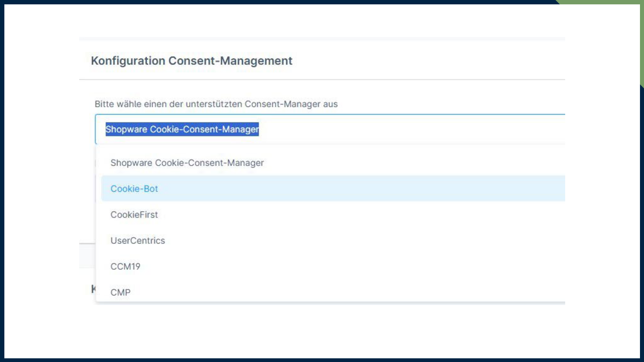Click white space below the dropdown list
This screenshot has height=362, width=644.
[x=322, y=328]
